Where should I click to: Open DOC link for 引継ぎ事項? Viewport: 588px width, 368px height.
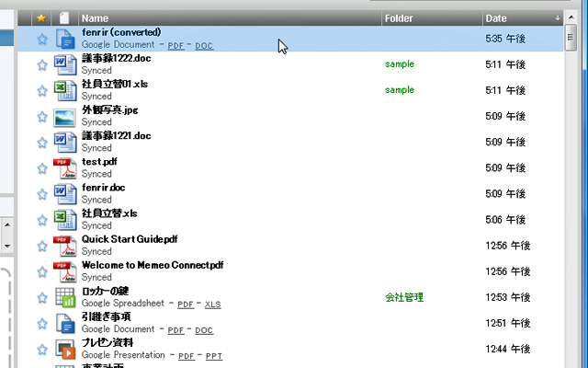204,330
